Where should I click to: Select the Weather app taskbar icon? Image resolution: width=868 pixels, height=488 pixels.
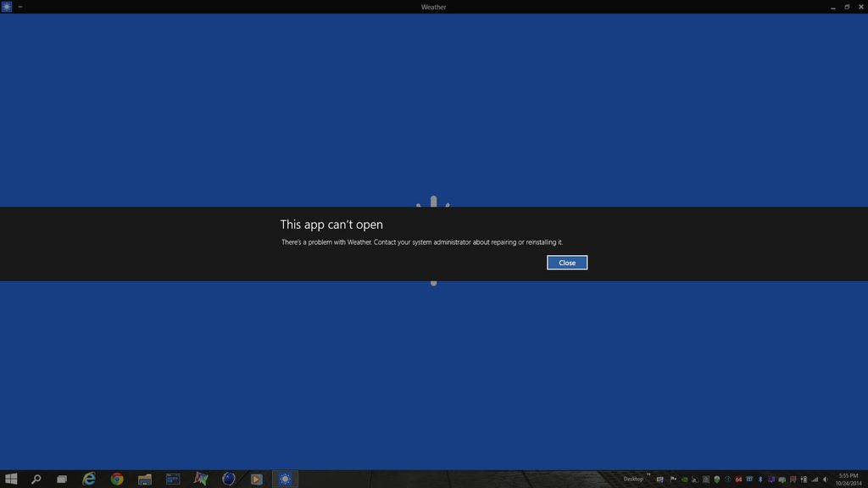[285, 479]
